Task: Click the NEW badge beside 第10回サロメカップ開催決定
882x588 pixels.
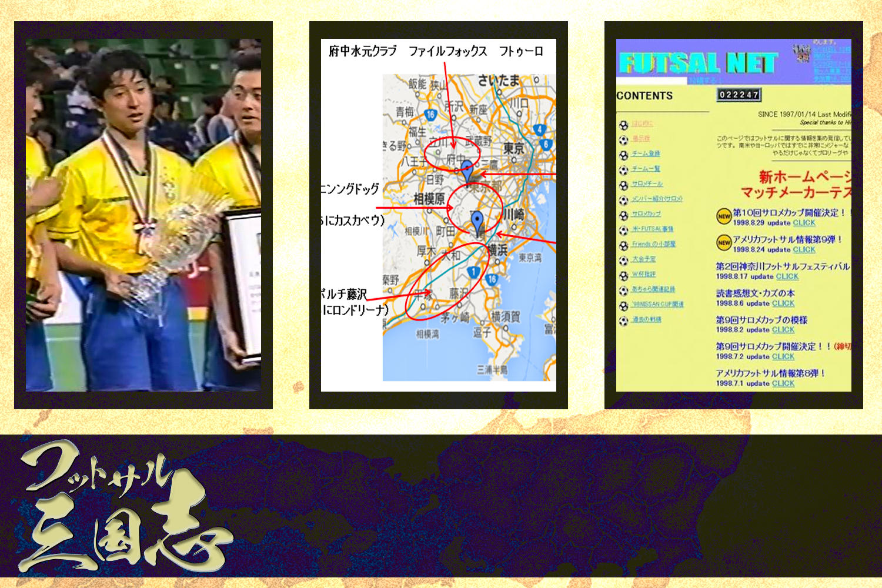Action: tap(724, 216)
